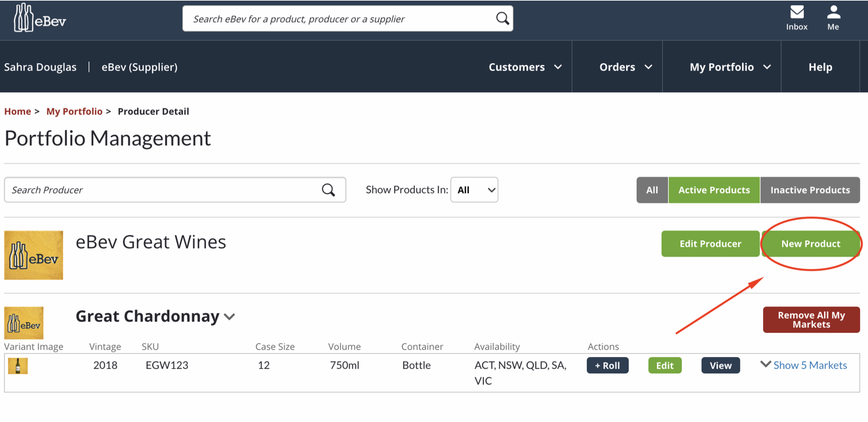Focus the Search Producer input field
This screenshot has width=868, height=422.
175,190
